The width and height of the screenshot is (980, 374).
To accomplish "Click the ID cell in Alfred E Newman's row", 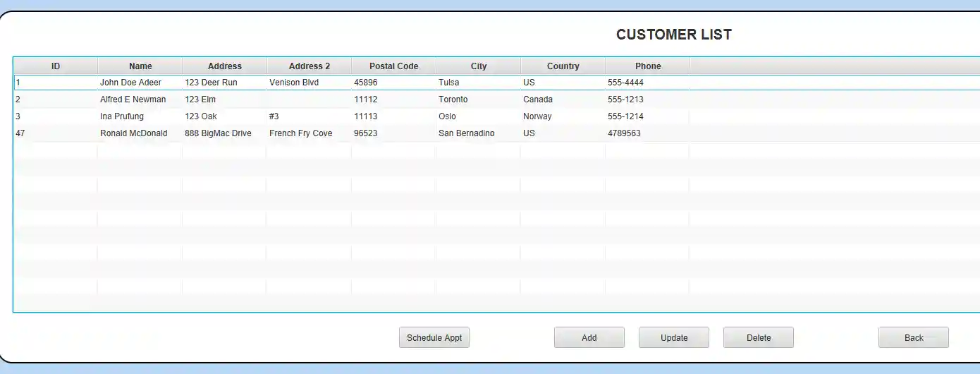I will pos(56,99).
